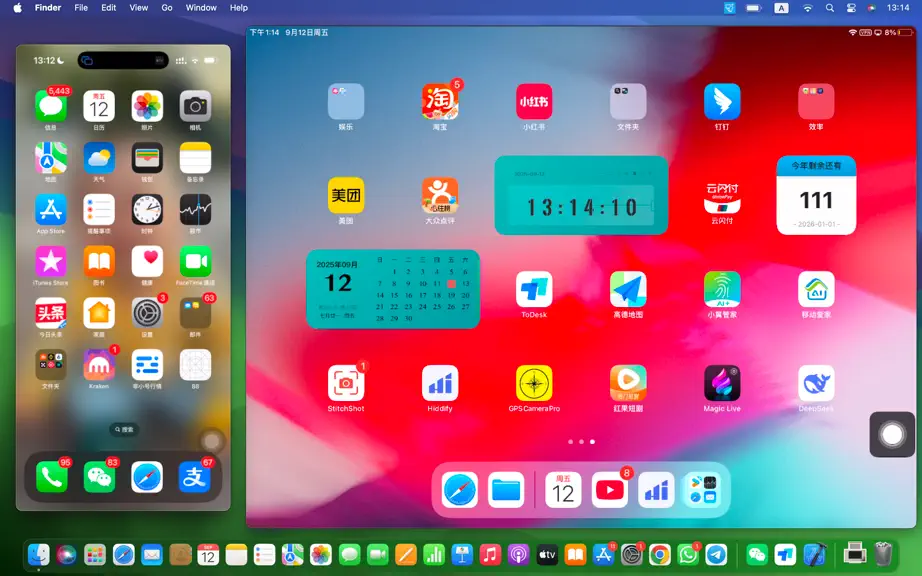Open Trash in the Mac dock

click(883, 554)
